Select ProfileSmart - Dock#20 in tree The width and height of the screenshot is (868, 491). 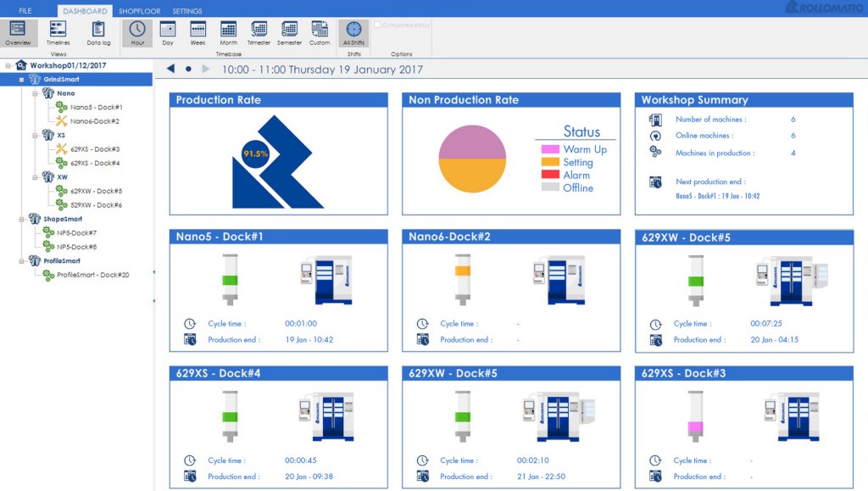point(93,275)
